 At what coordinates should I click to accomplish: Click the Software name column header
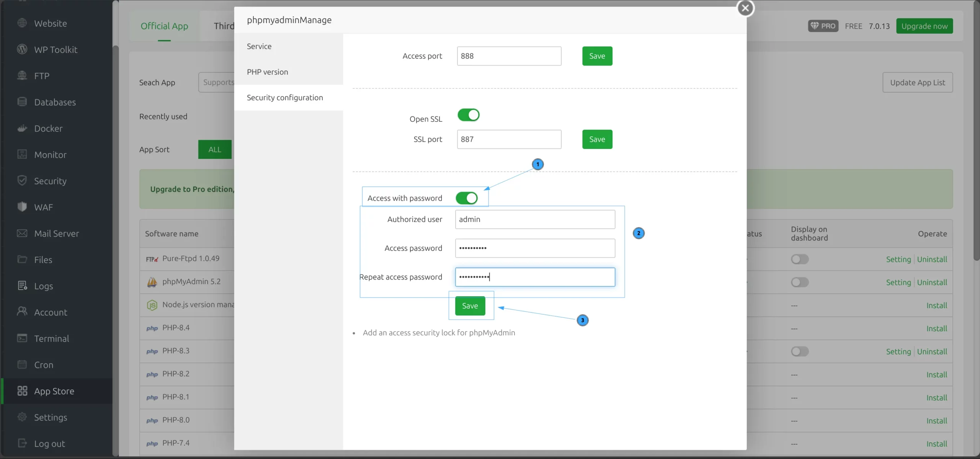(171, 234)
